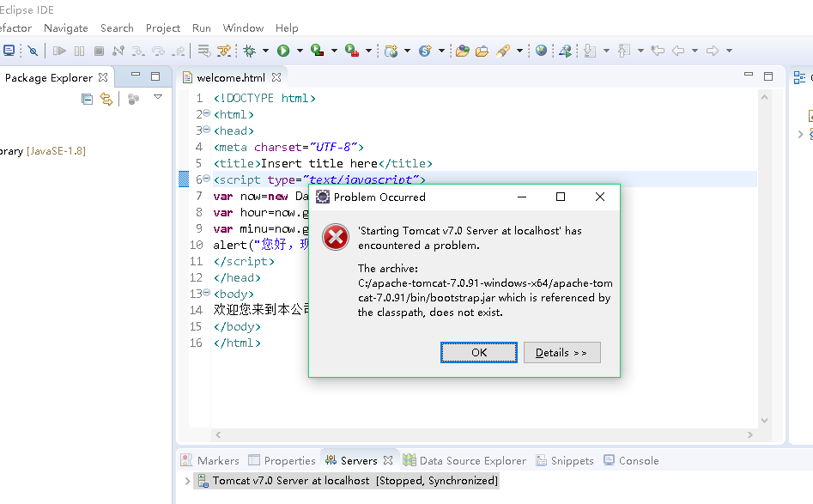Select Tomcat v7.0 Server at localhost row
The image size is (813, 504).
pos(346,481)
